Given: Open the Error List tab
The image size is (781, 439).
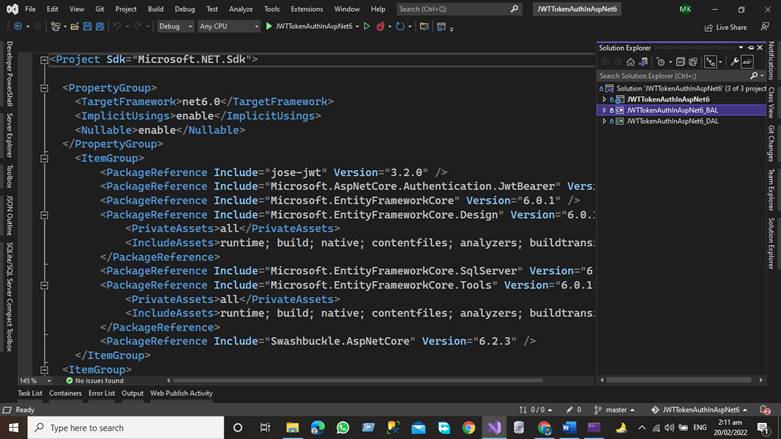Looking at the screenshot, I should tap(102, 393).
